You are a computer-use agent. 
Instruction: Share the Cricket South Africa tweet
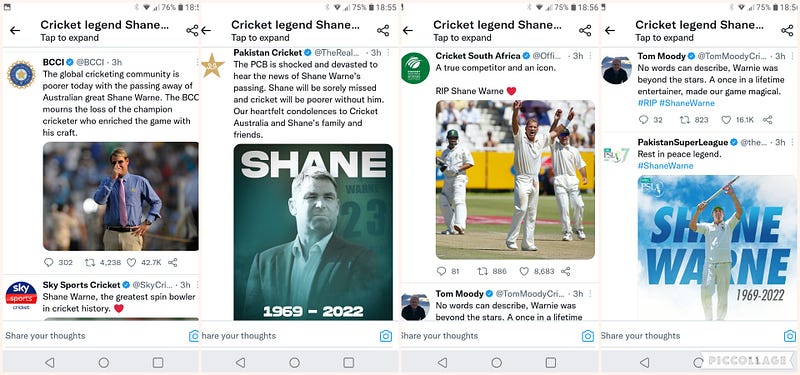pos(565,271)
